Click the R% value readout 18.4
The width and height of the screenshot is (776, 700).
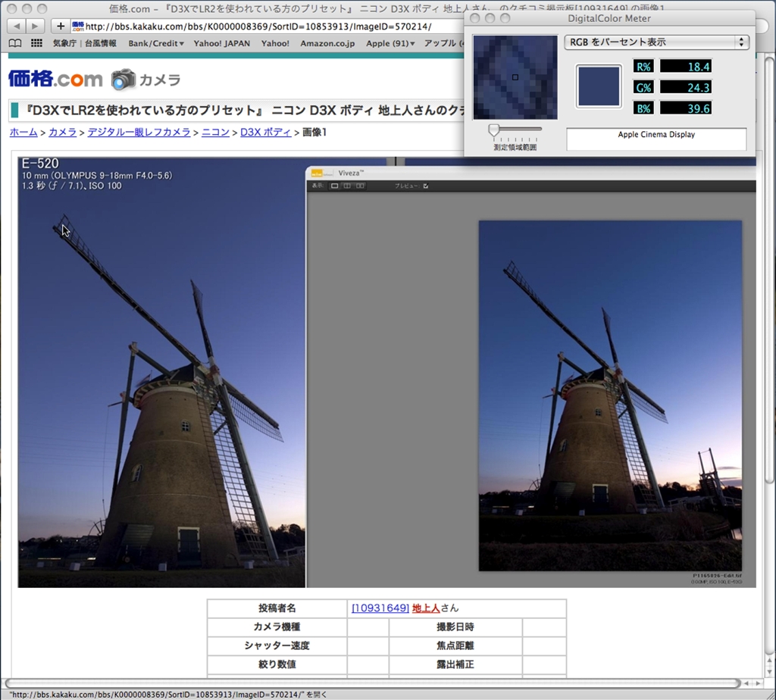point(685,67)
